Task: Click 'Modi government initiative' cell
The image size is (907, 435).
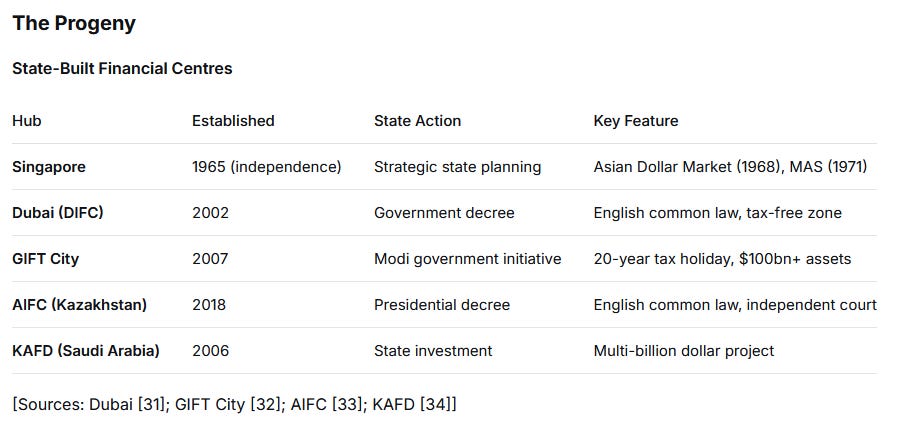Action: [467, 259]
